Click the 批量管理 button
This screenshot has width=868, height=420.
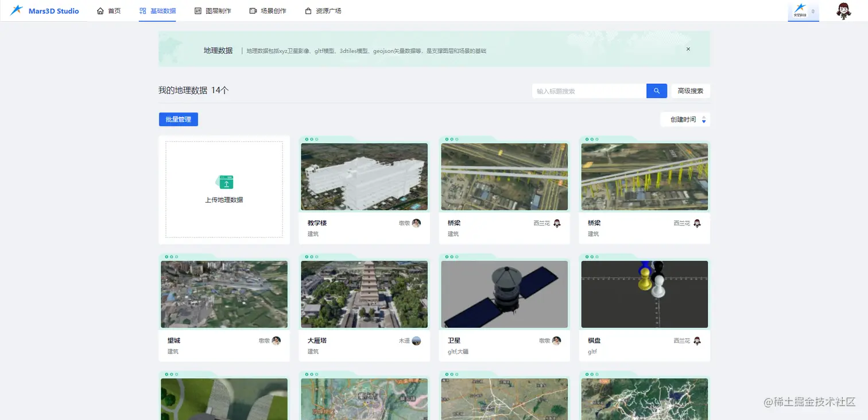tap(179, 119)
